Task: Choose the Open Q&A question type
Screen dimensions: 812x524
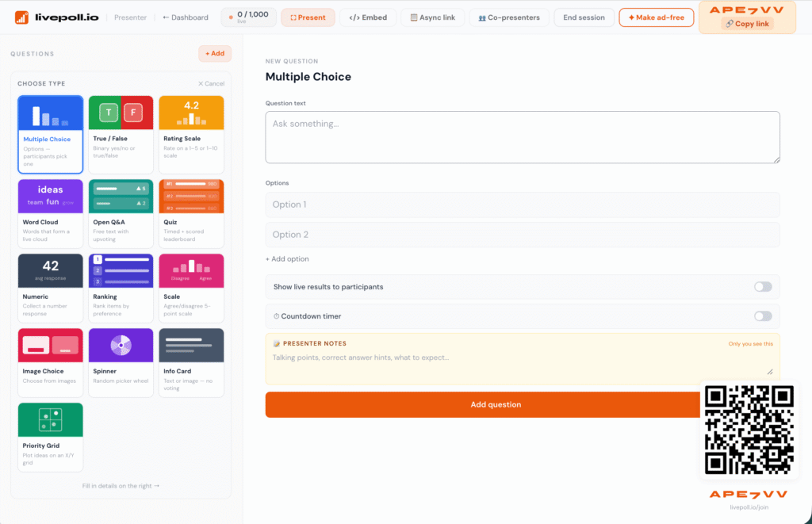Action: 121,213
